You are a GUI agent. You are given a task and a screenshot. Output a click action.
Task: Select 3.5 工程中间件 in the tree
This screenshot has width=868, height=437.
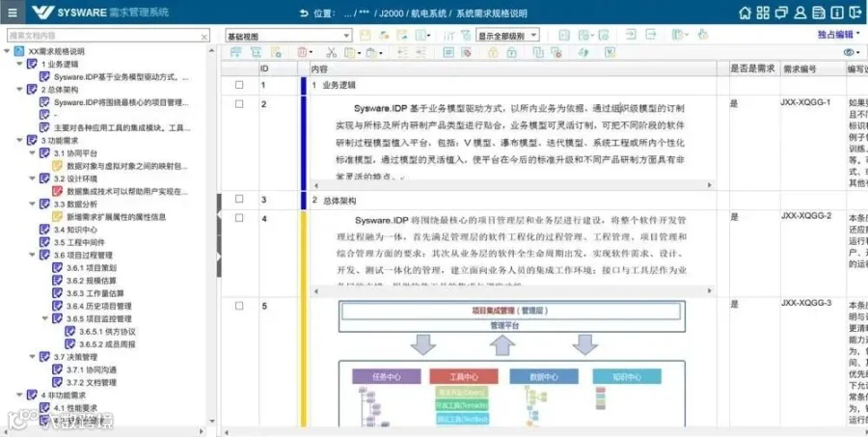click(x=79, y=242)
